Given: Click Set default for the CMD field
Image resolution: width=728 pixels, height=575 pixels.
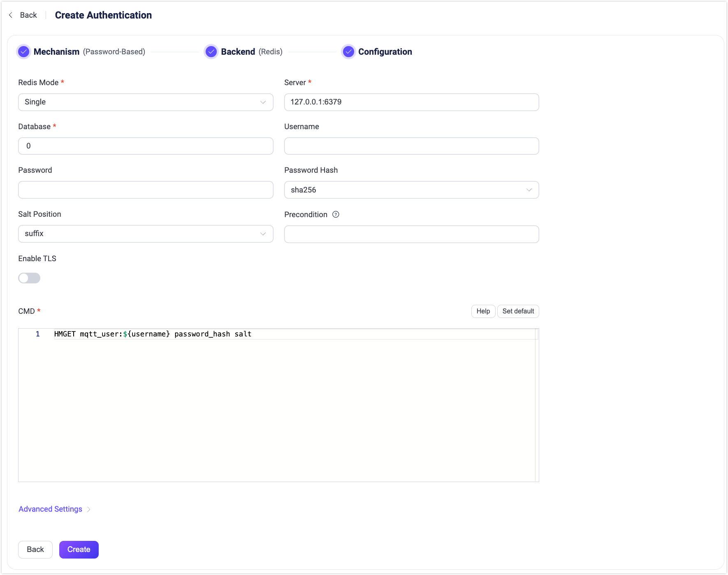Looking at the screenshot, I should [518, 311].
